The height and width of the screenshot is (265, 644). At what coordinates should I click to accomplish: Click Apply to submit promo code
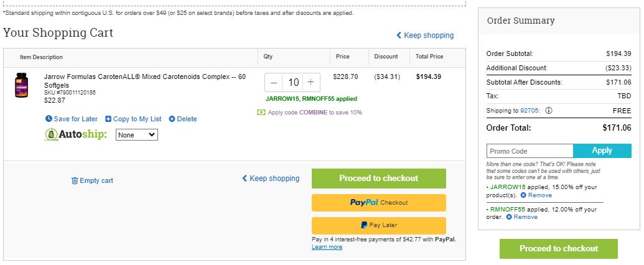[602, 151]
